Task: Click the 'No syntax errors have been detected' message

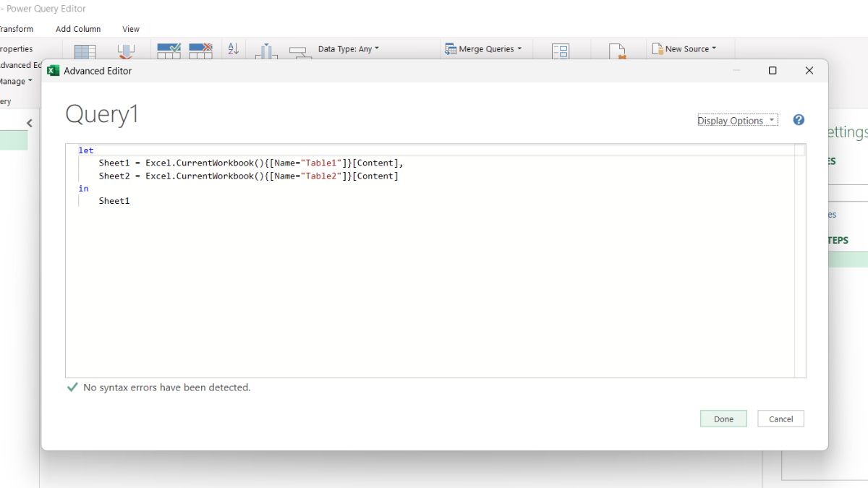Action: [x=166, y=388]
